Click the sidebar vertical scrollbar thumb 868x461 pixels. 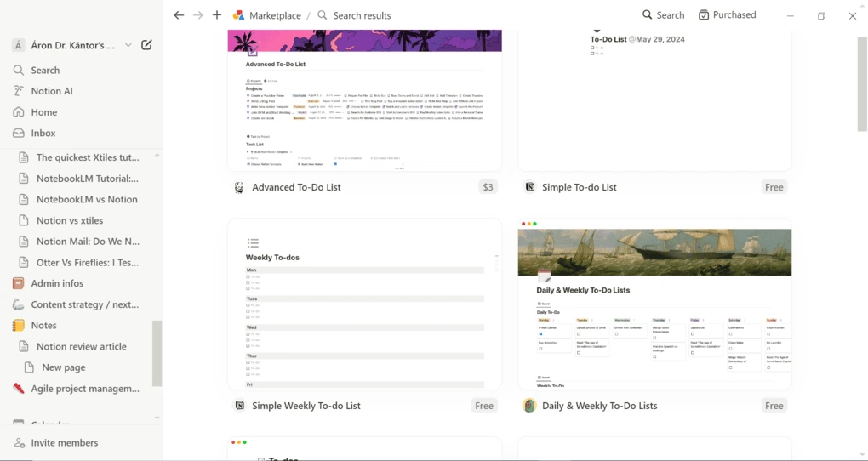tap(157, 353)
